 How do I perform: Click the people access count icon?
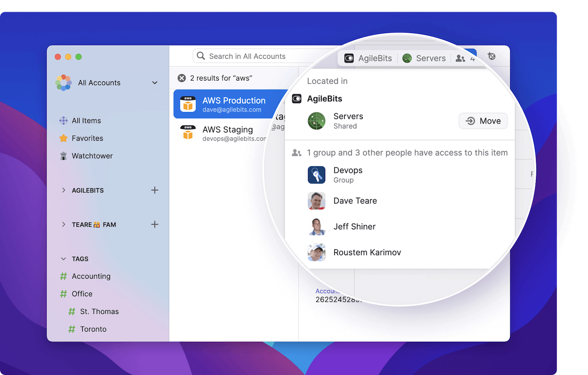click(x=460, y=58)
